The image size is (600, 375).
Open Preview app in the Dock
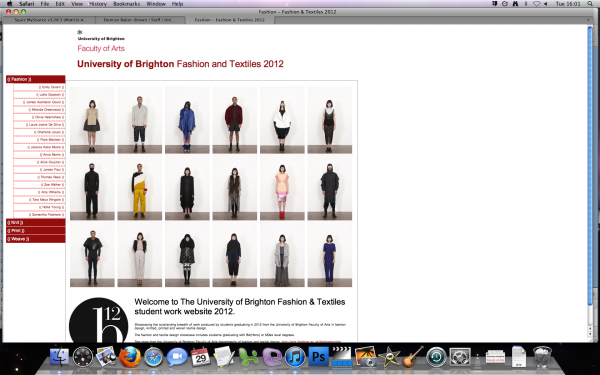106,356
